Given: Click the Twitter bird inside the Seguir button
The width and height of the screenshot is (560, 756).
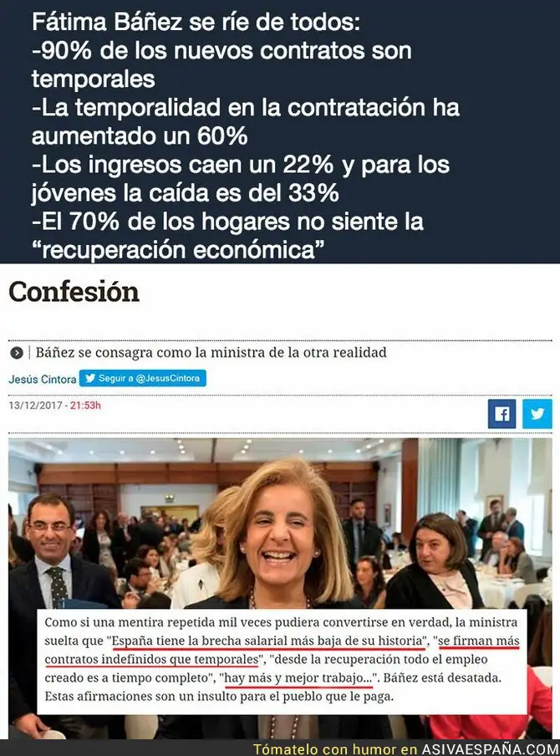Looking at the screenshot, I should pos(90,379).
